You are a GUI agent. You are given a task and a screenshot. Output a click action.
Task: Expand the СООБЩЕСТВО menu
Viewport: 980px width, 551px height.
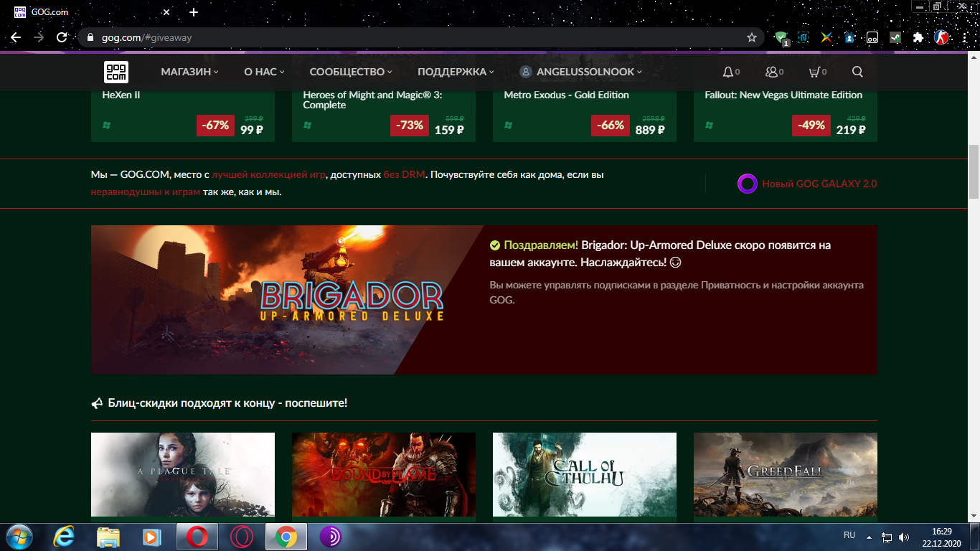(x=351, y=72)
